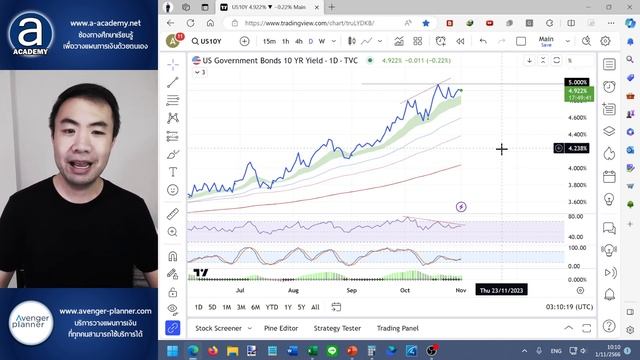The width and height of the screenshot is (640, 360).
Task: Select the trend line drawing tool
Action: [173, 82]
